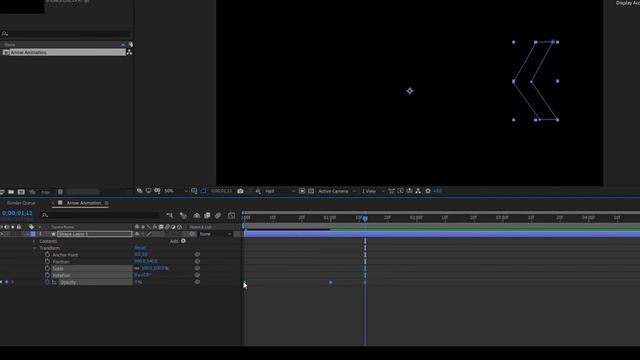The image size is (640, 360).
Task: Open Arrow Animation tab panel menu
Action: point(106,203)
